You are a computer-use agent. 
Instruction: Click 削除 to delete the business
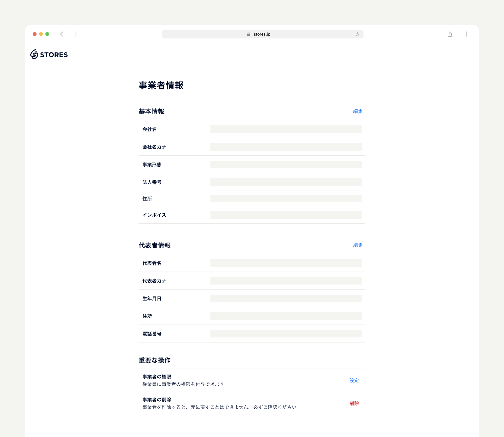point(354,403)
